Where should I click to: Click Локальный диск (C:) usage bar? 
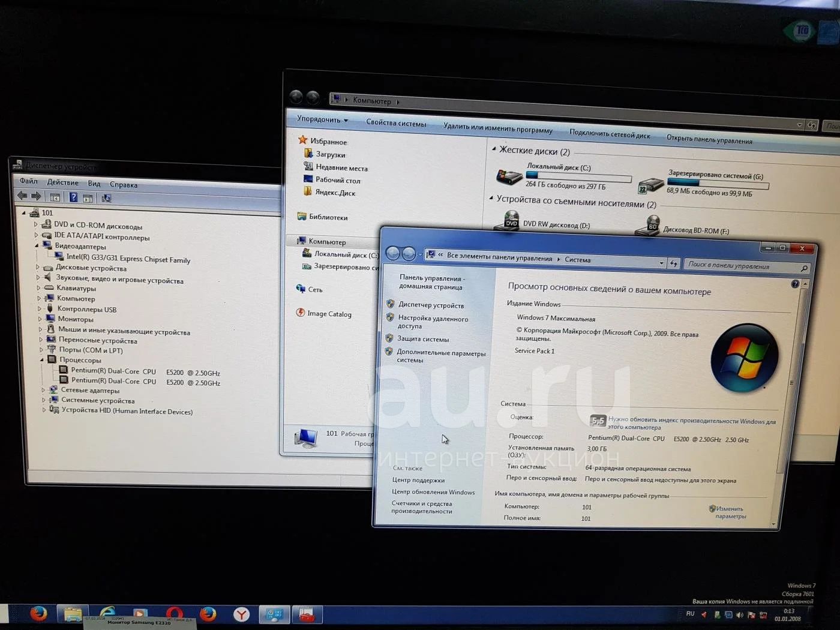click(x=578, y=177)
